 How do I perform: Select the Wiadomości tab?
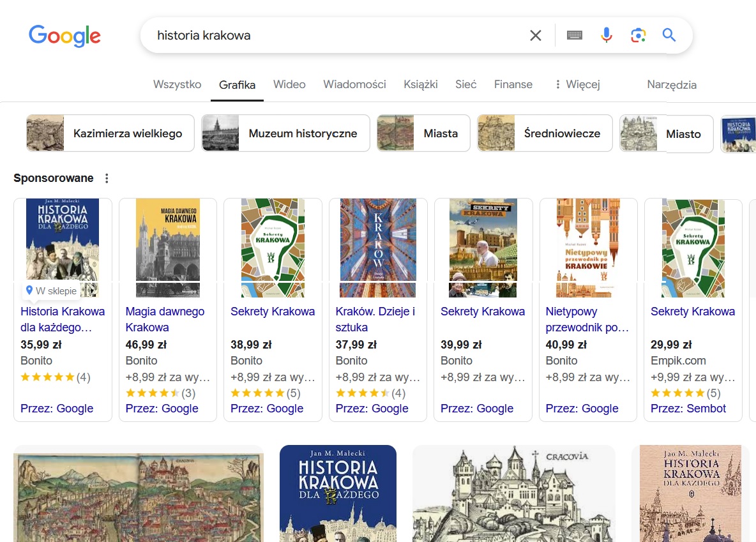354,84
